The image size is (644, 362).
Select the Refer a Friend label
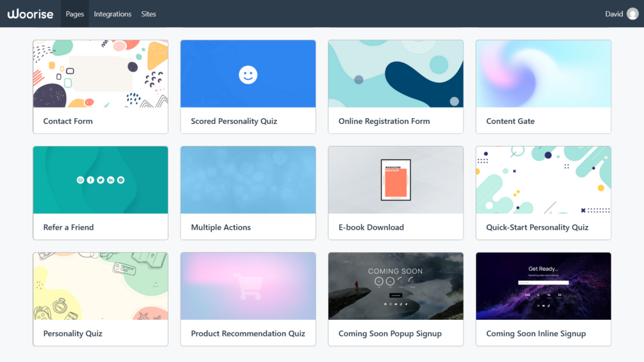[x=69, y=228]
